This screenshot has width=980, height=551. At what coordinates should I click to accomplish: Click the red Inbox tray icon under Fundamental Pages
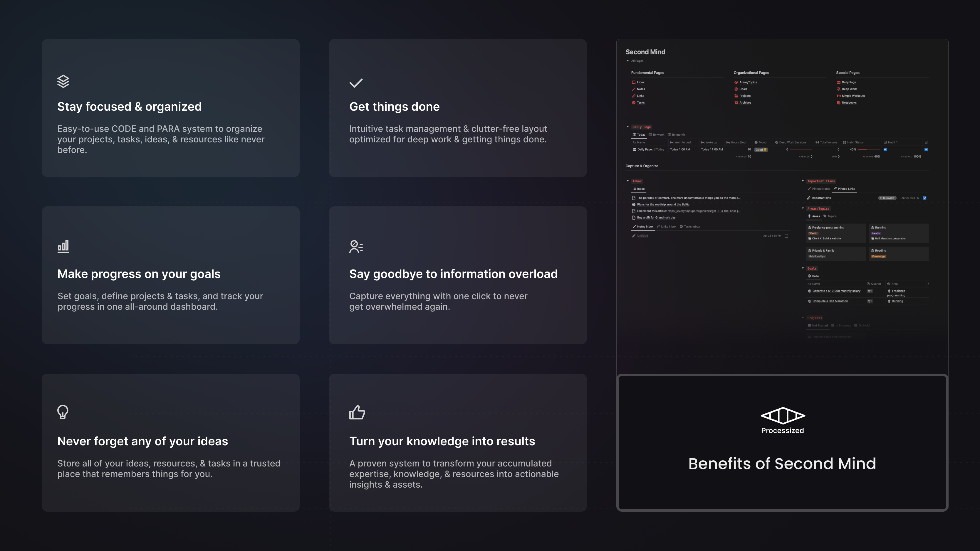(634, 82)
